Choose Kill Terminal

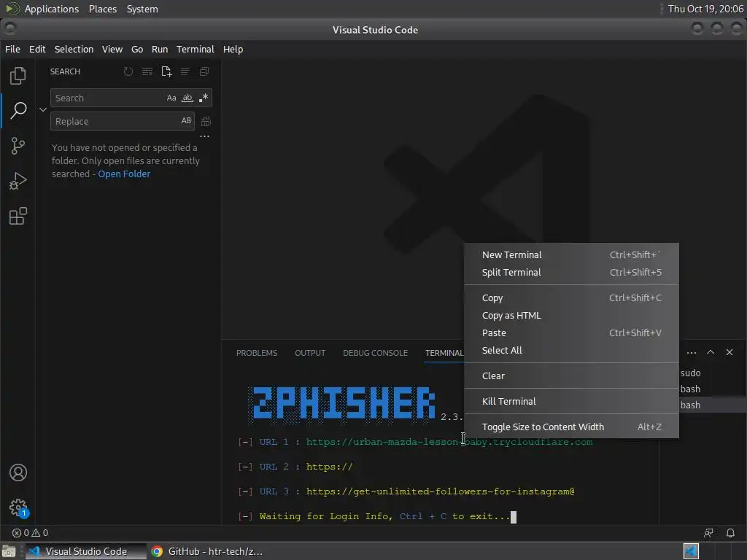[571, 402]
